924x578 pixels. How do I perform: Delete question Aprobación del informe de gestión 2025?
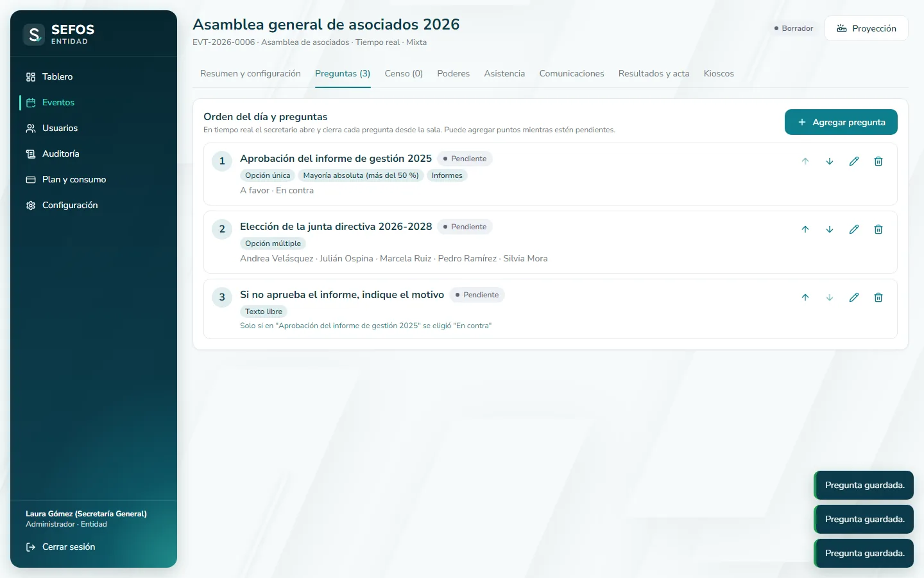878,161
